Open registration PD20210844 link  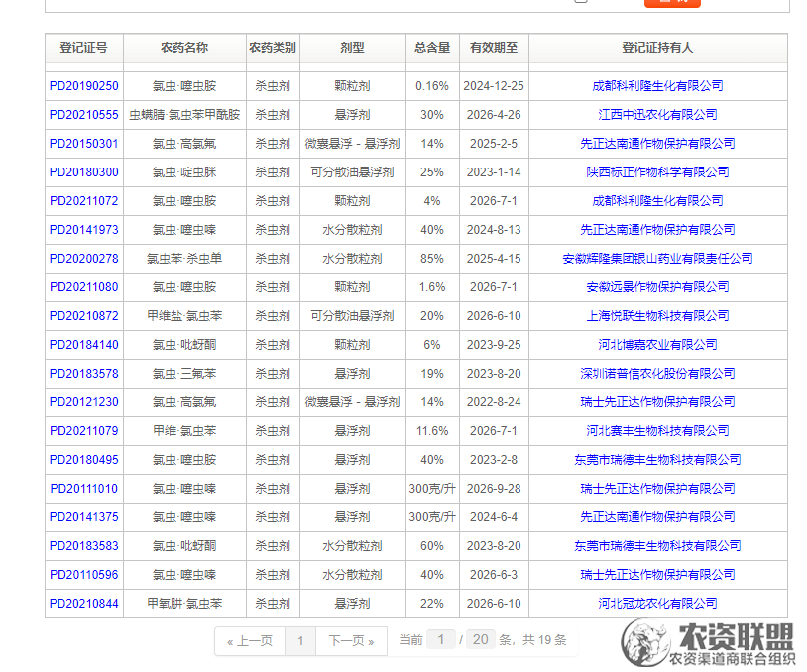point(84,604)
